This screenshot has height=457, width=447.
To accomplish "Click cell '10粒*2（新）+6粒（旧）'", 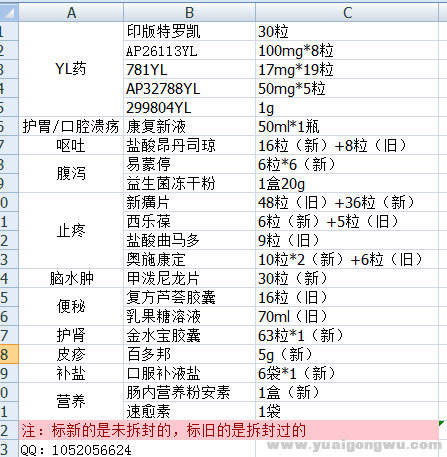I will pyautogui.click(x=347, y=259).
